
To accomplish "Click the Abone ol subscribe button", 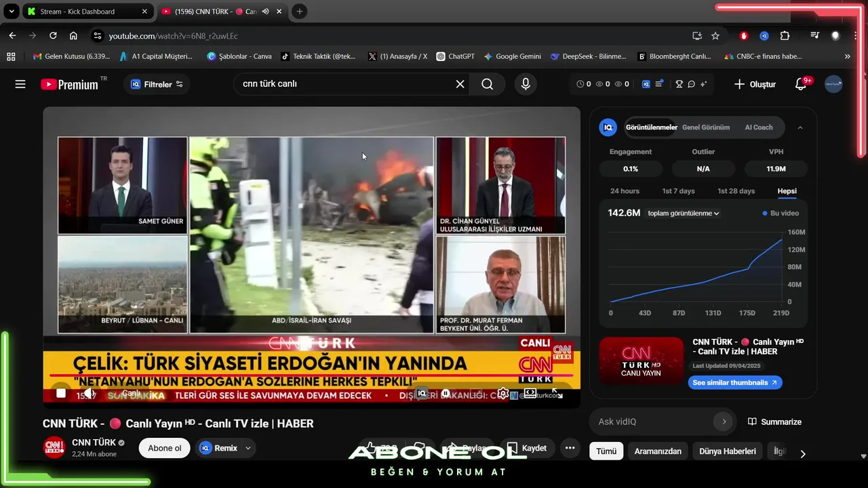I will click(x=165, y=448).
